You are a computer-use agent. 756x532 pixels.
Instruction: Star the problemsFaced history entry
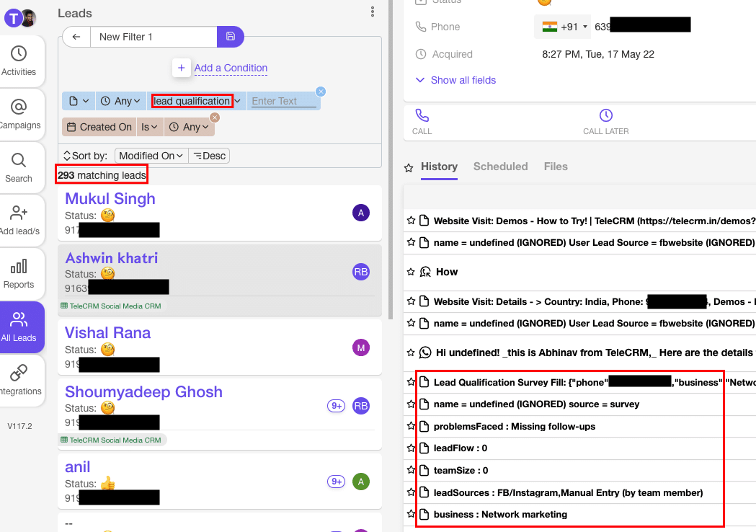tap(411, 426)
